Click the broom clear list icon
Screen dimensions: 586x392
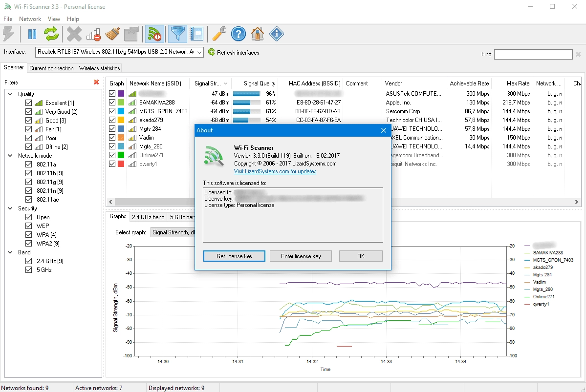click(112, 34)
